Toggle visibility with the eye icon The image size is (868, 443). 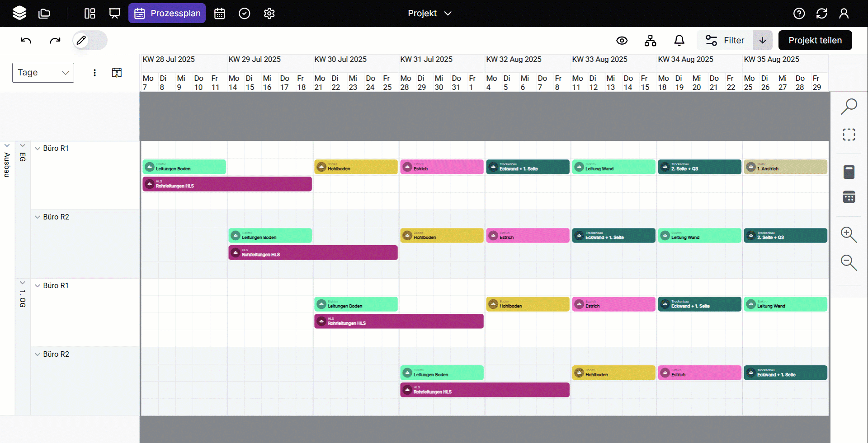coord(622,41)
